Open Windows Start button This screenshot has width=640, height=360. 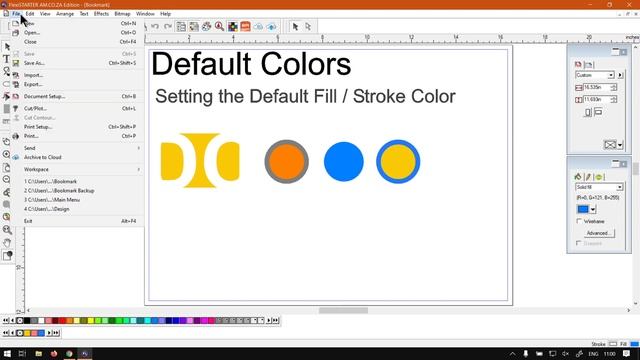[7, 353]
